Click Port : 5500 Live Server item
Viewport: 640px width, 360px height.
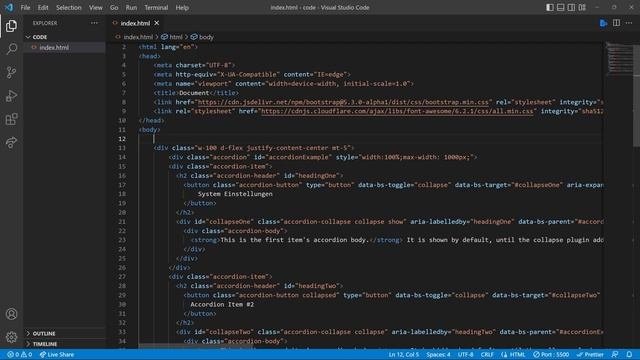pos(551,355)
